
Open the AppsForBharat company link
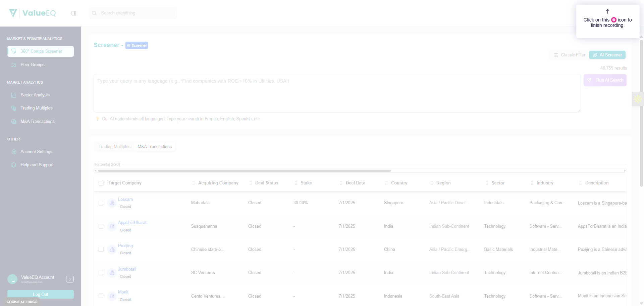pyautogui.click(x=132, y=223)
